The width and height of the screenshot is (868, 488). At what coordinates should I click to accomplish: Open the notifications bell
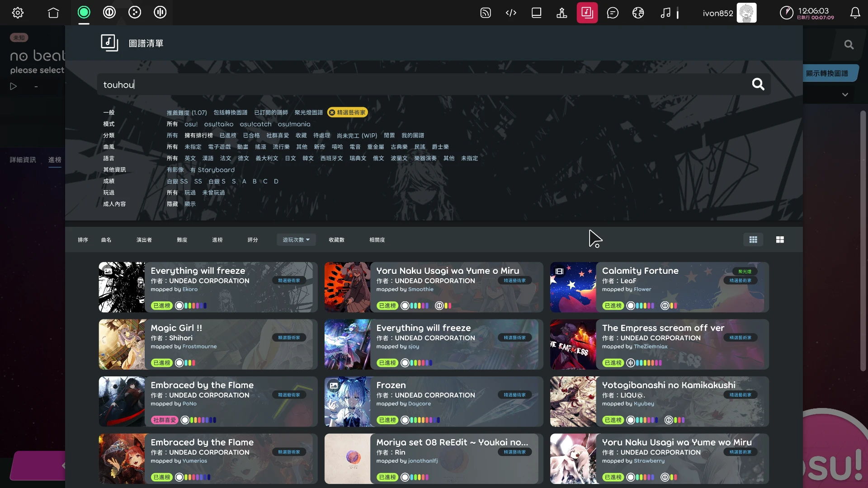[x=855, y=13]
